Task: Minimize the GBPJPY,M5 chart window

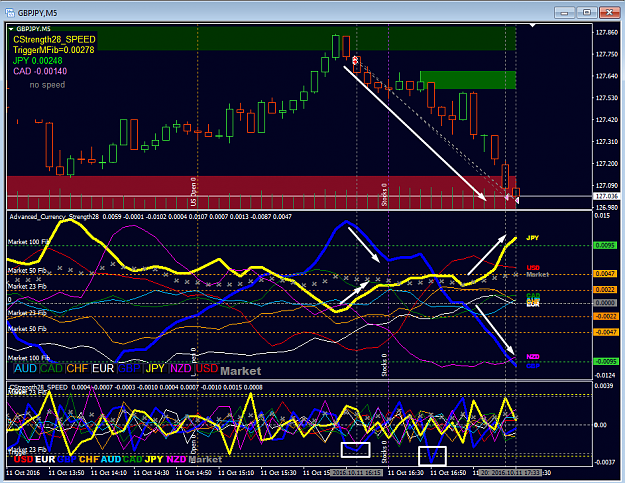Action: pyautogui.click(x=564, y=13)
